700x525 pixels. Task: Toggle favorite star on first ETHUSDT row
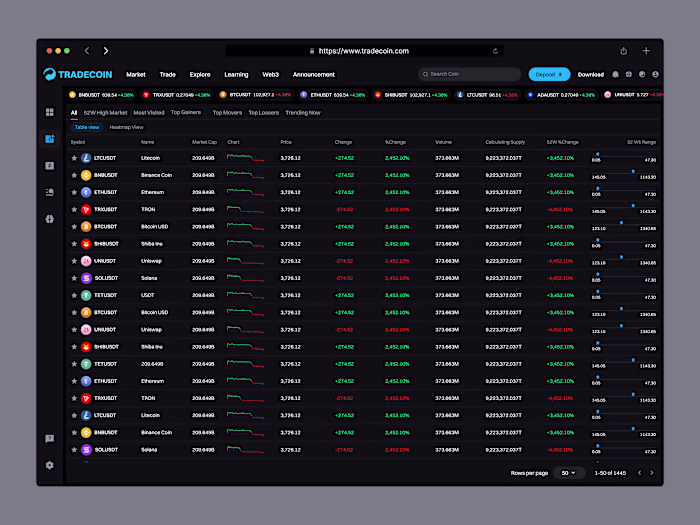point(74,192)
